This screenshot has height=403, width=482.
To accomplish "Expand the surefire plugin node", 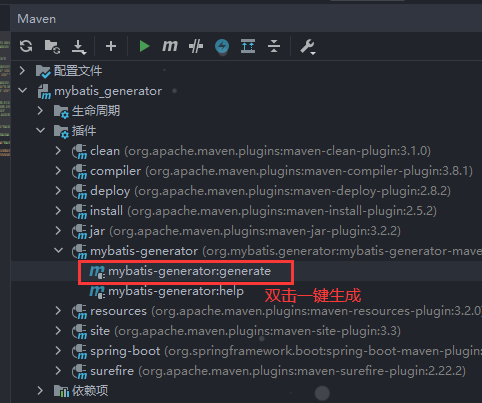I will point(58,371).
